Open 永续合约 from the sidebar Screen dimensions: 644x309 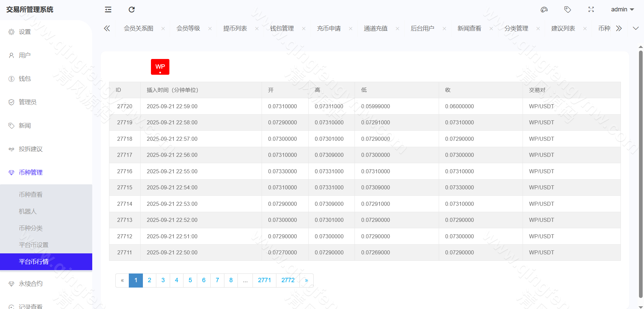coord(31,283)
